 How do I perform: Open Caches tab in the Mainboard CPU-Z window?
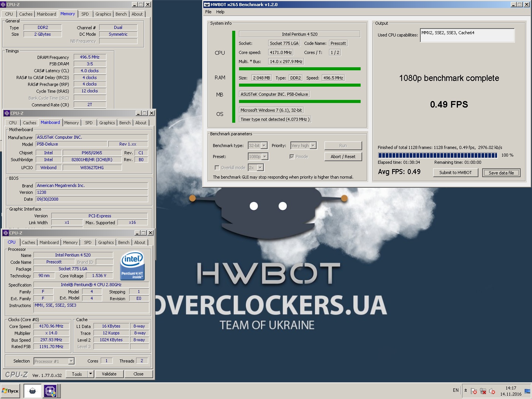tap(30, 123)
